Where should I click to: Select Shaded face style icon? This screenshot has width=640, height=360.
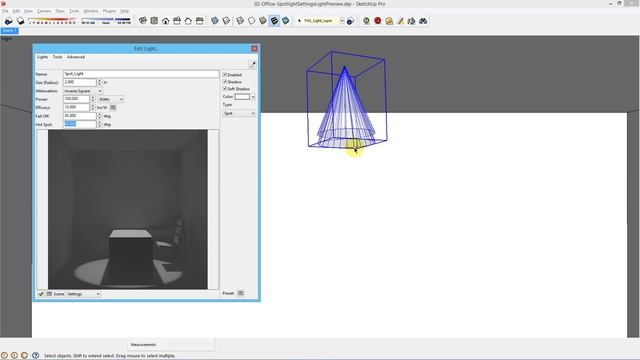point(263,20)
